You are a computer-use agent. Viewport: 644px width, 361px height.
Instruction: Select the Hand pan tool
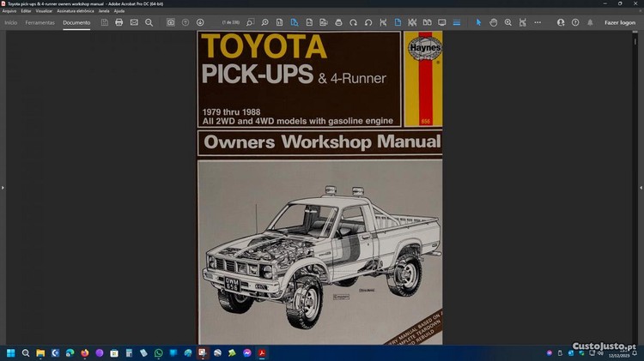pos(494,22)
